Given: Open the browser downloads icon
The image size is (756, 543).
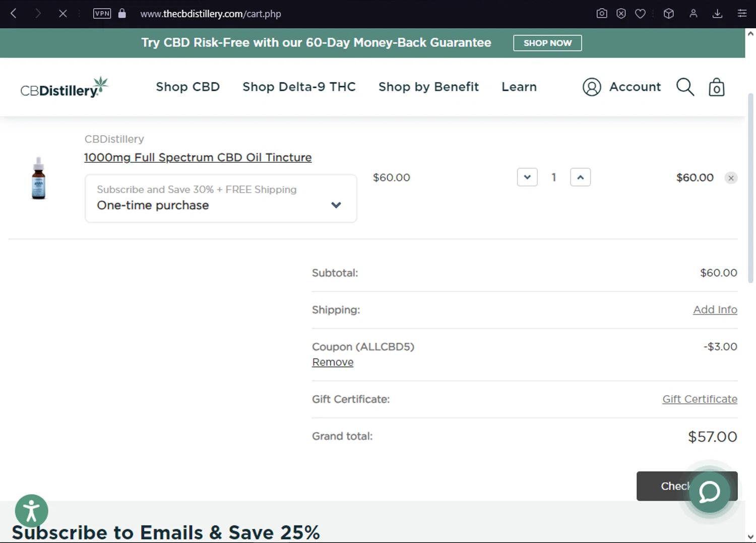Looking at the screenshot, I should [717, 14].
